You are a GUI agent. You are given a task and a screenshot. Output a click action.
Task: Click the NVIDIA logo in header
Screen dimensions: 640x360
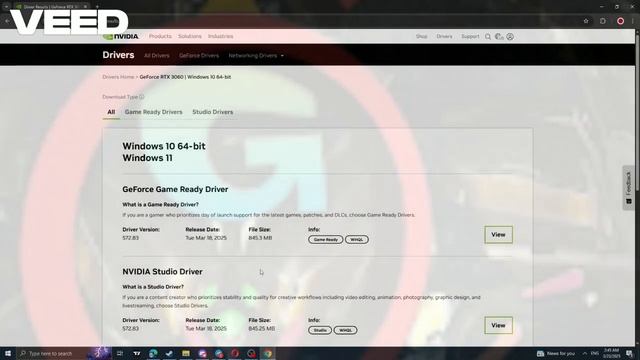coord(121,36)
